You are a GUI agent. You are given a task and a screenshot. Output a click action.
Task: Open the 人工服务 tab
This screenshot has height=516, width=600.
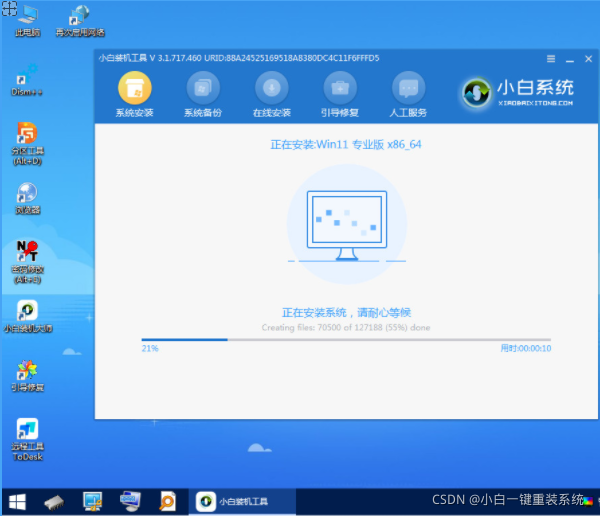tap(408, 94)
